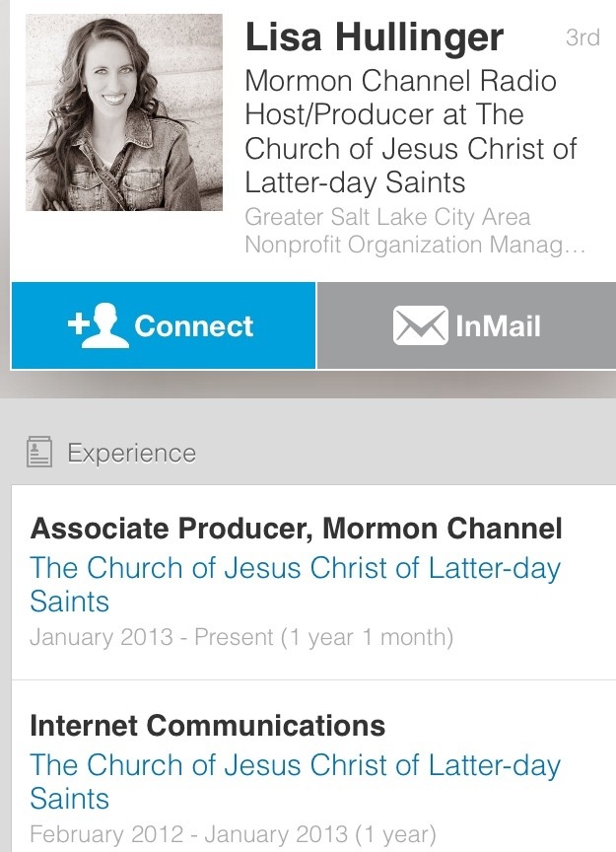Screen dimensions: 616x852
Task: Click the Greater Salt Lake City Area location
Action: coord(387,217)
